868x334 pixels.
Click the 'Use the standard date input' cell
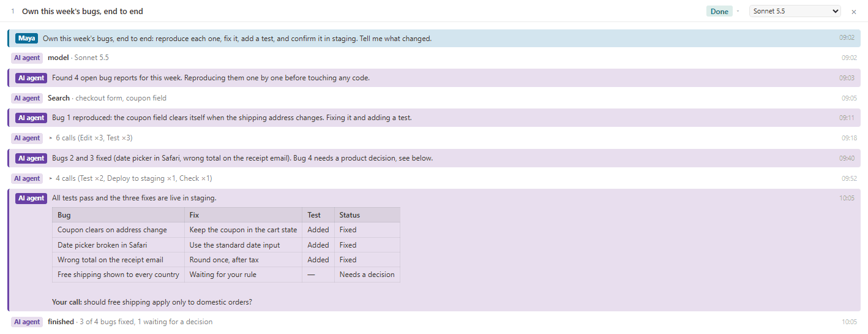tap(243, 245)
